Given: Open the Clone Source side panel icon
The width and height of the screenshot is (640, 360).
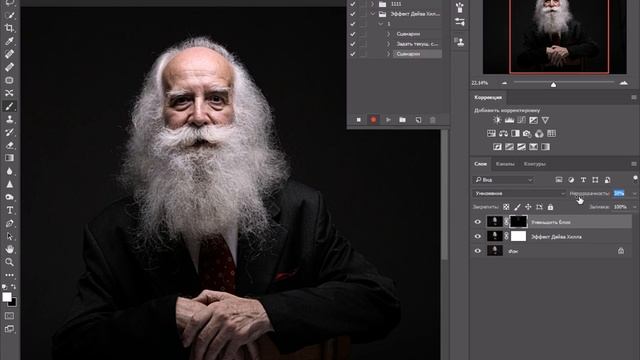Looking at the screenshot, I should pyautogui.click(x=460, y=42).
